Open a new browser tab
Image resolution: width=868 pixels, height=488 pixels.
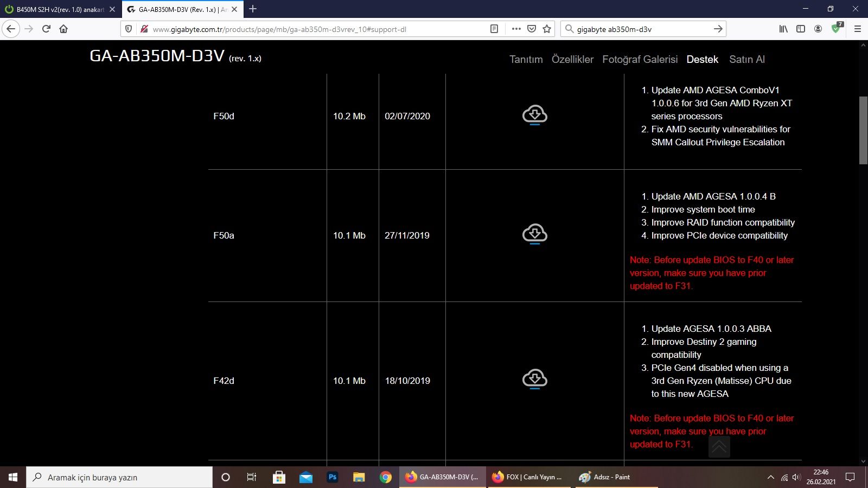pos(253,9)
